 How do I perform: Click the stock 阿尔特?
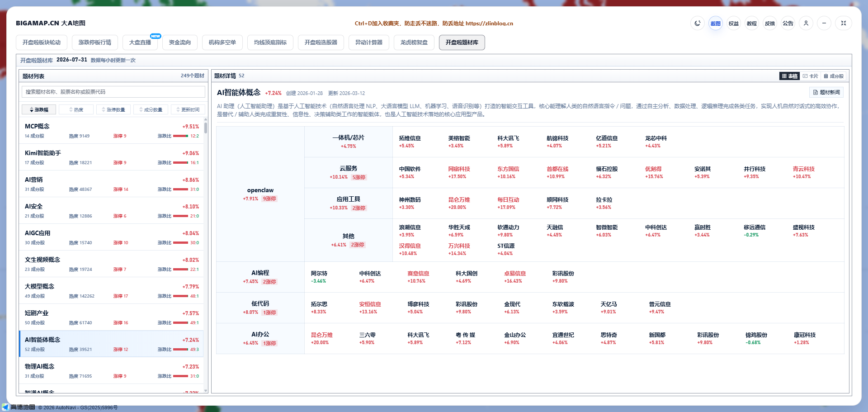319,277
